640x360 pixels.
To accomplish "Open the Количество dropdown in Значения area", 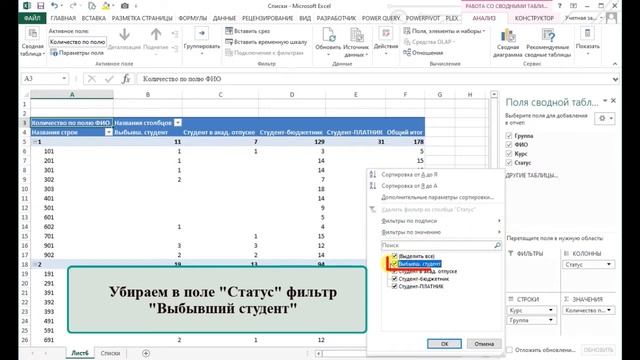I will click(609, 310).
